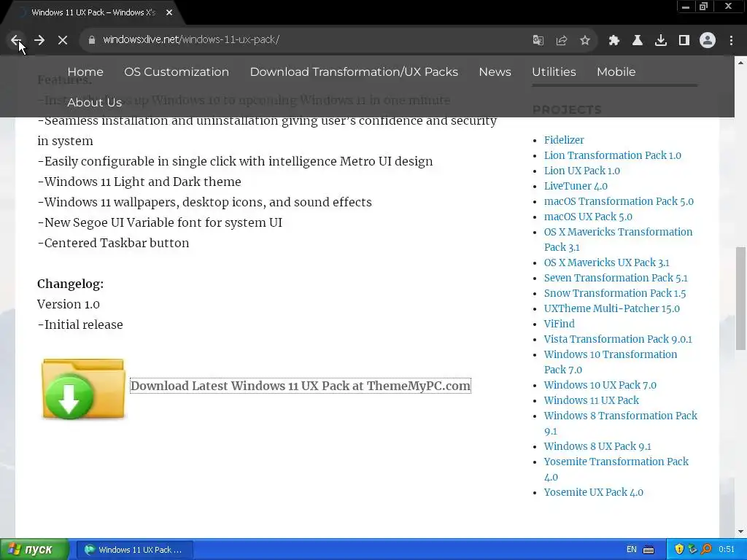This screenshot has height=560, width=747.
Task: Open OS X Mavericks Transformation Pack 3.1 link
Action: point(619,239)
